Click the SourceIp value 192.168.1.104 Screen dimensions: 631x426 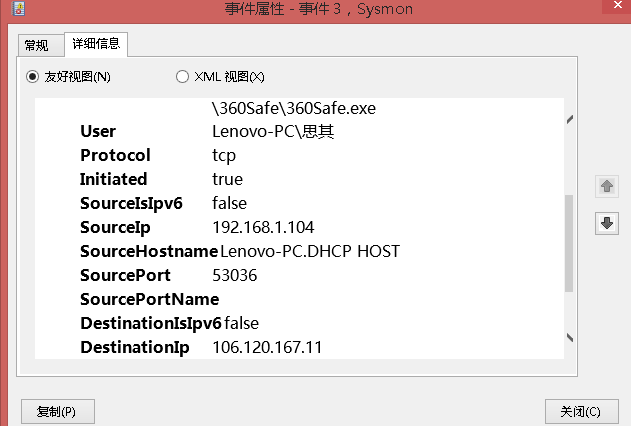(263, 227)
